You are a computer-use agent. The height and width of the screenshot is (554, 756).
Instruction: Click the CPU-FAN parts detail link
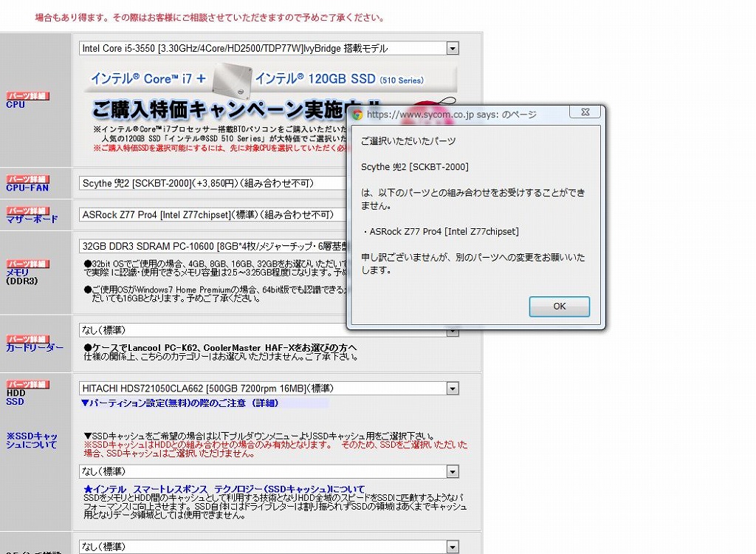point(27,188)
